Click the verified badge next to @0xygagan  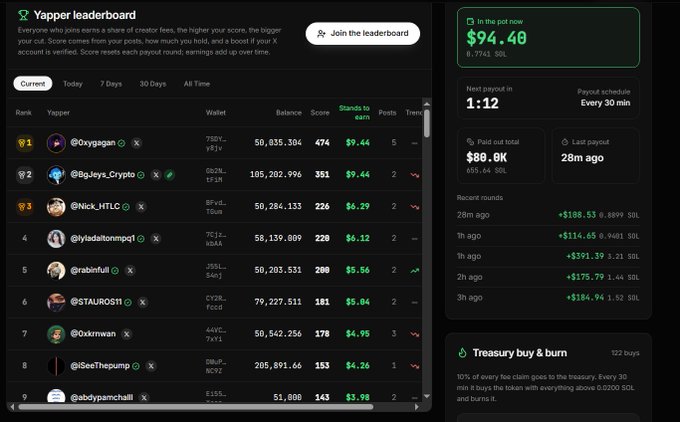point(121,143)
